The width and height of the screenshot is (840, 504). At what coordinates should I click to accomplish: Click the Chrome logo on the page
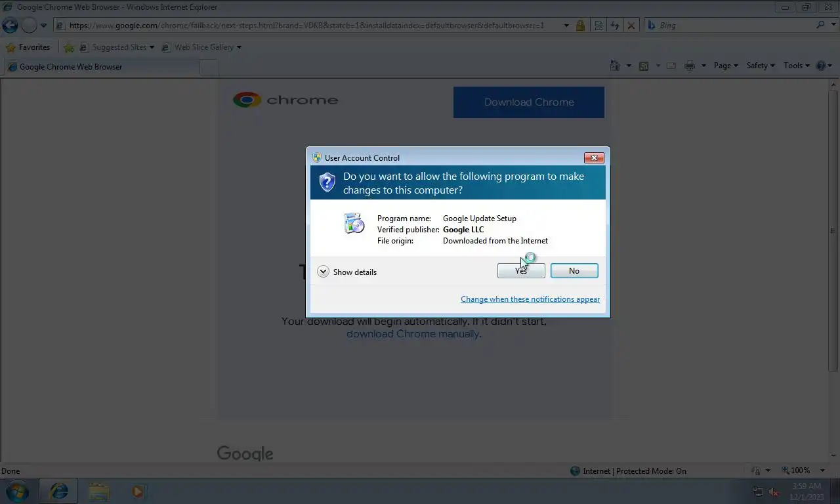285,100
